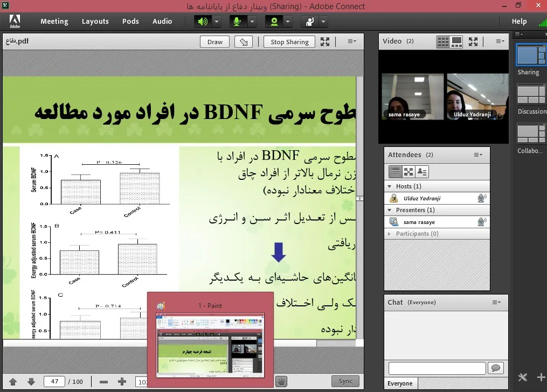Open the Layouts menu
The height and width of the screenshot is (392, 547).
95,21
